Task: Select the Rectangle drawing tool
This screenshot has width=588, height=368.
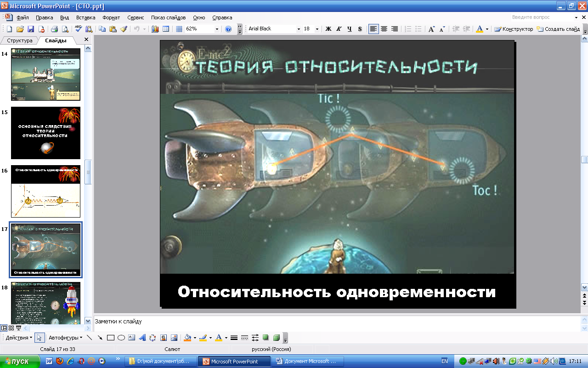Action: [x=111, y=338]
